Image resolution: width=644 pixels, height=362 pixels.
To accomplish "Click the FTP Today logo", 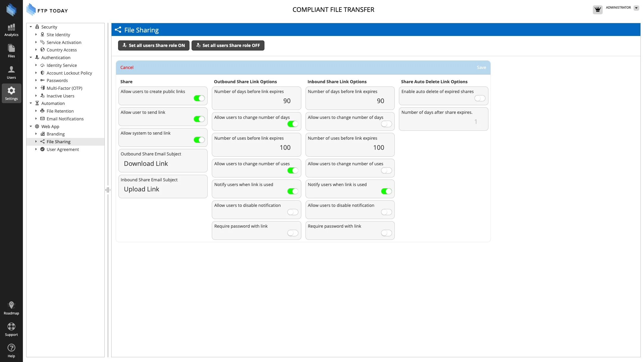I will (x=47, y=10).
